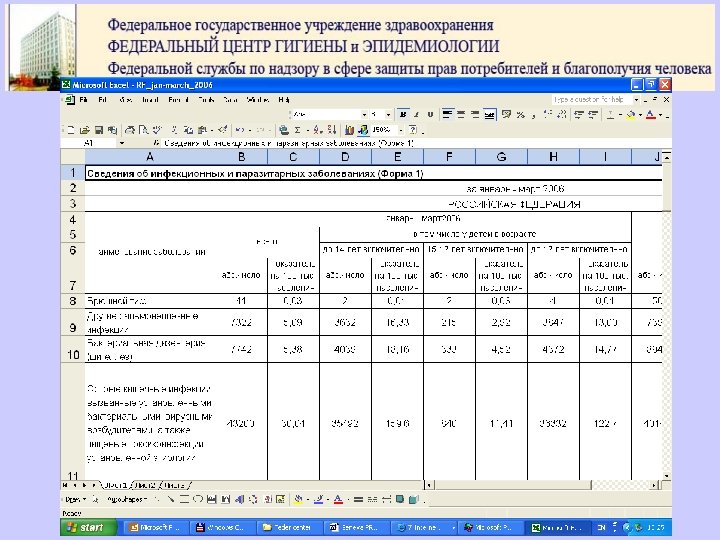720x540 pixels.
Task: Activate Format Painter brush
Action: tap(223, 130)
